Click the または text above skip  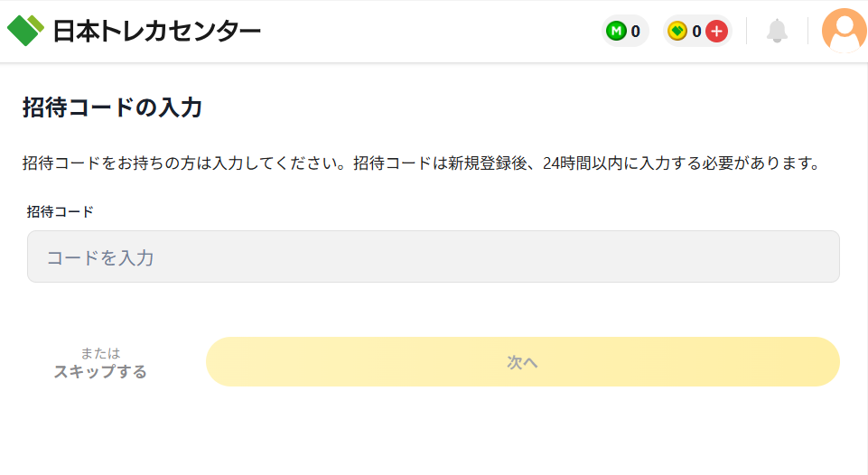[100, 353]
